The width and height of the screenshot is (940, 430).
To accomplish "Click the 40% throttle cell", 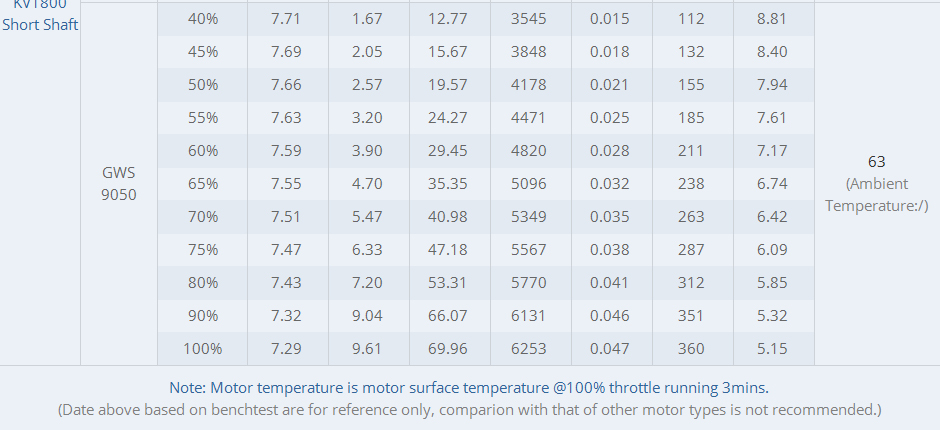I will [203, 19].
